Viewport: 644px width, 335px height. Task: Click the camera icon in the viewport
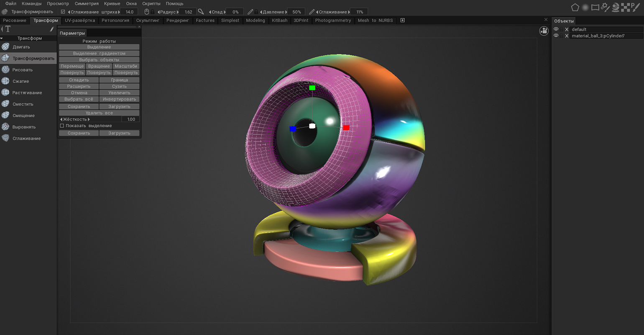(x=544, y=31)
